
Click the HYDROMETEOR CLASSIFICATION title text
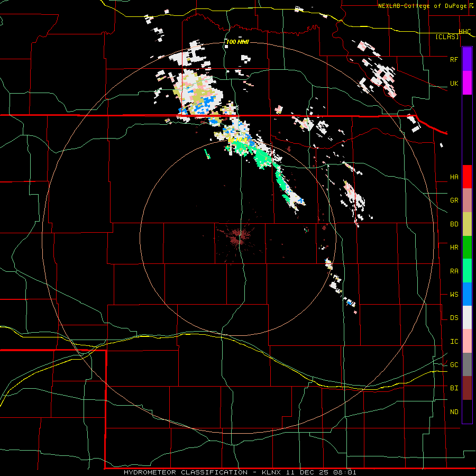[186, 472]
